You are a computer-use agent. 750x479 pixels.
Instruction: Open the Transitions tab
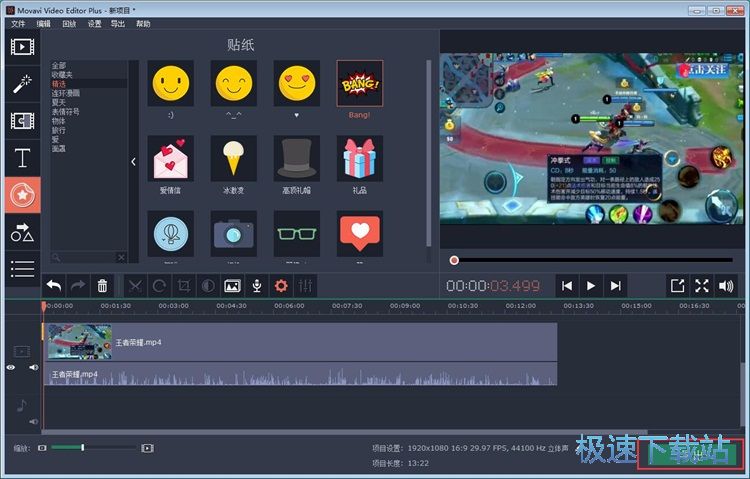point(22,121)
